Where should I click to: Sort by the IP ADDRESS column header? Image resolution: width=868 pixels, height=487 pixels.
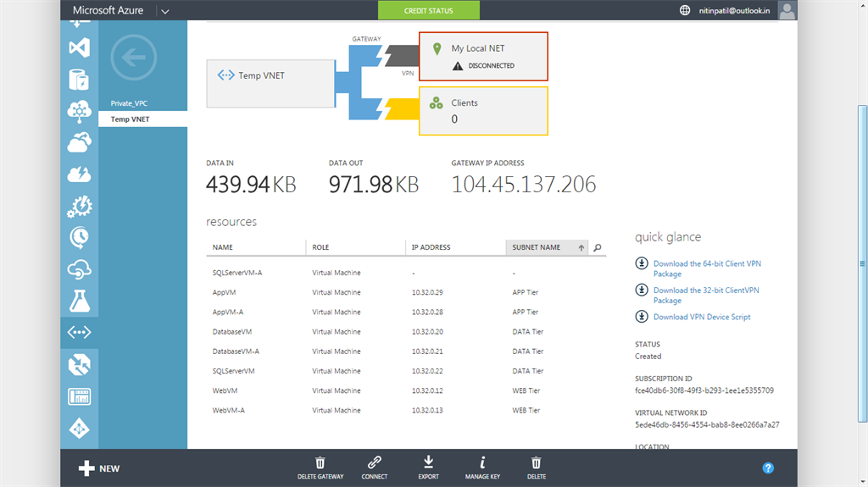click(x=455, y=247)
